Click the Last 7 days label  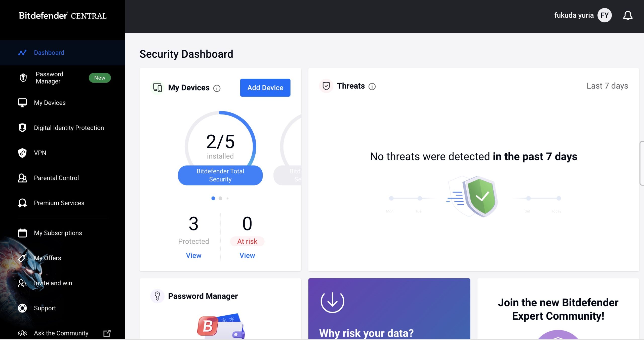[607, 86]
